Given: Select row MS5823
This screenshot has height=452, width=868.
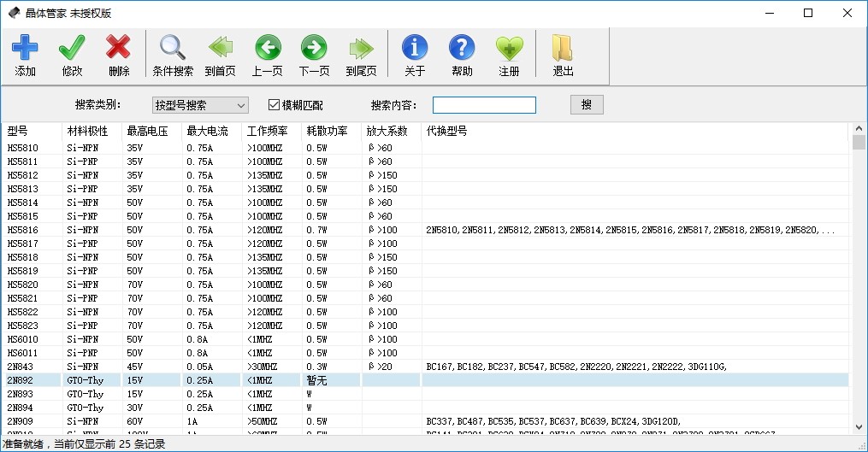Looking at the screenshot, I should [x=425, y=326].
